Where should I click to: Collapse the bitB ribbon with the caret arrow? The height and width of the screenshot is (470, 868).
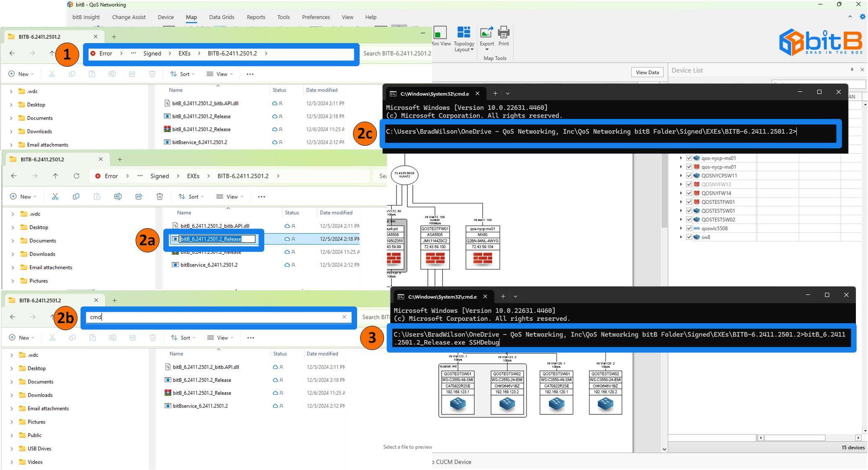(x=850, y=17)
